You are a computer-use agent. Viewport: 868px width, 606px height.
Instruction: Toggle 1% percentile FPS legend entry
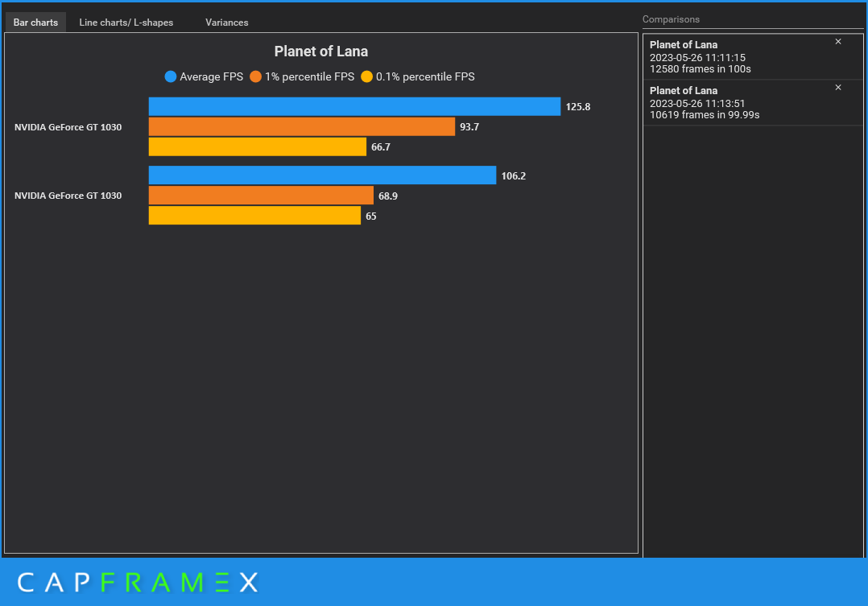pos(302,77)
